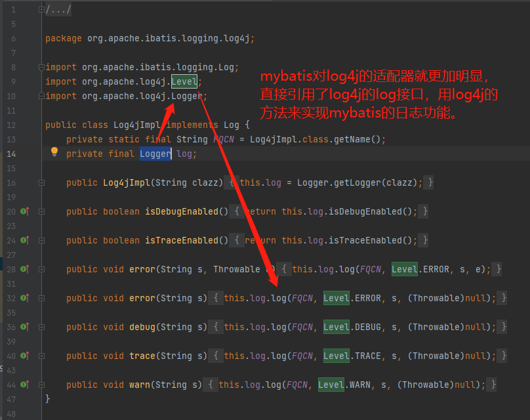Click the highlighted Level in the import line
Image resolution: width=530 pixels, height=420 pixels.
click(184, 81)
